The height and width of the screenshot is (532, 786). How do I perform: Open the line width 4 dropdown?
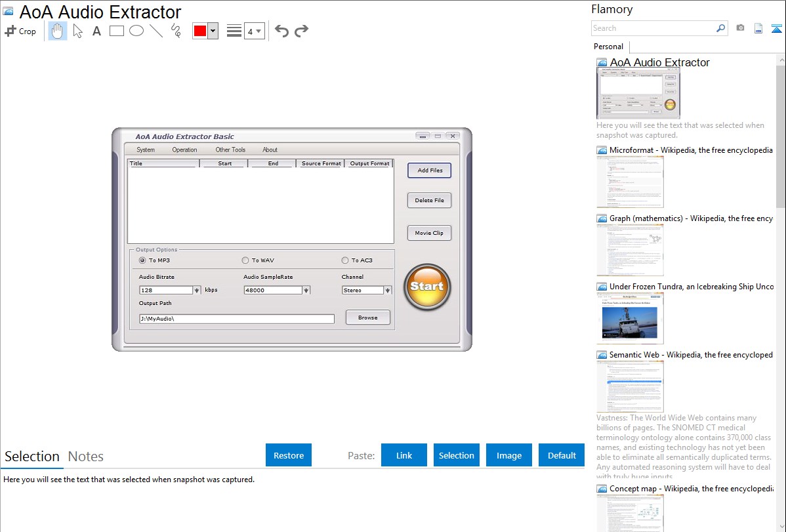[x=255, y=31]
